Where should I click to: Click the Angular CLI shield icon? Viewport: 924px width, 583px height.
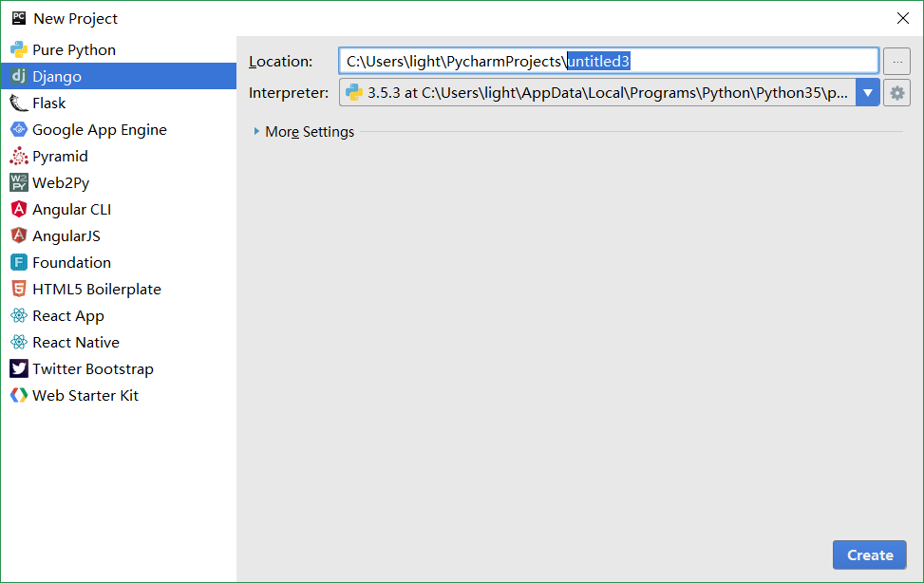pos(19,209)
